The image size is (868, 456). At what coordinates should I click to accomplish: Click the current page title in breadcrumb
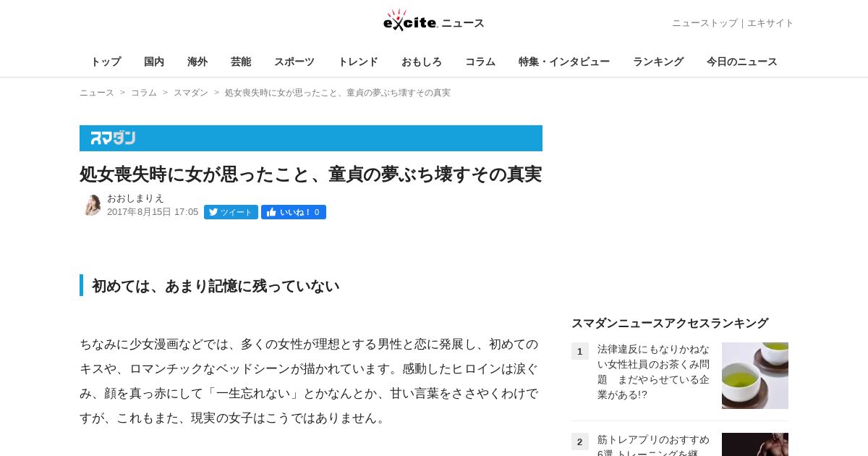click(338, 93)
